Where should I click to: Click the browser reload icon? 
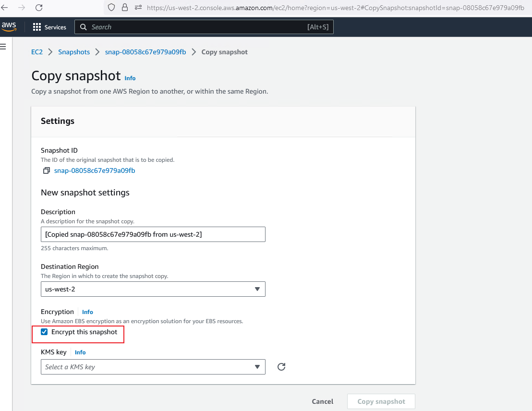(39, 8)
